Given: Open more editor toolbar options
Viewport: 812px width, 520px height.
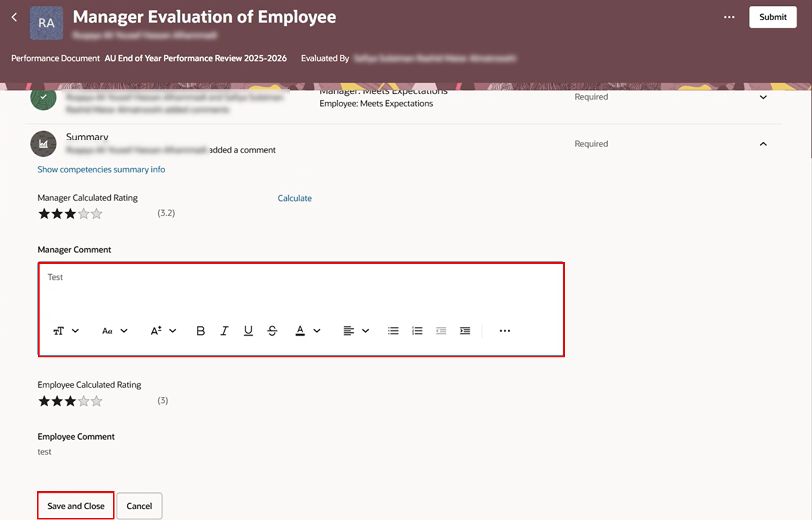Looking at the screenshot, I should (x=505, y=331).
